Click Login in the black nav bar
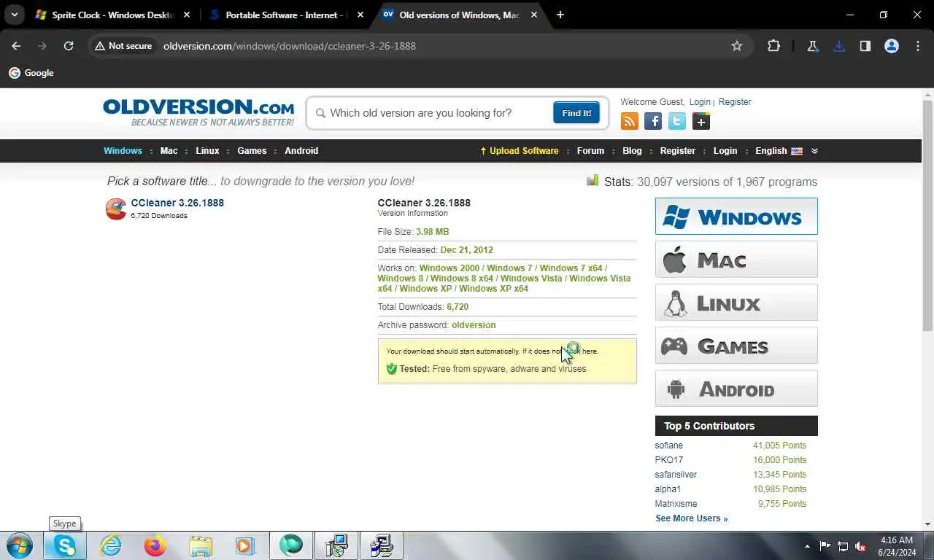Image resolution: width=934 pixels, height=560 pixels. (x=725, y=151)
